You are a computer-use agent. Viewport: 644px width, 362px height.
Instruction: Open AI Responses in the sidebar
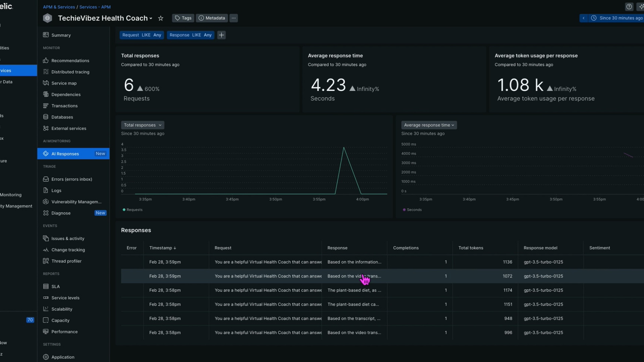73,154
